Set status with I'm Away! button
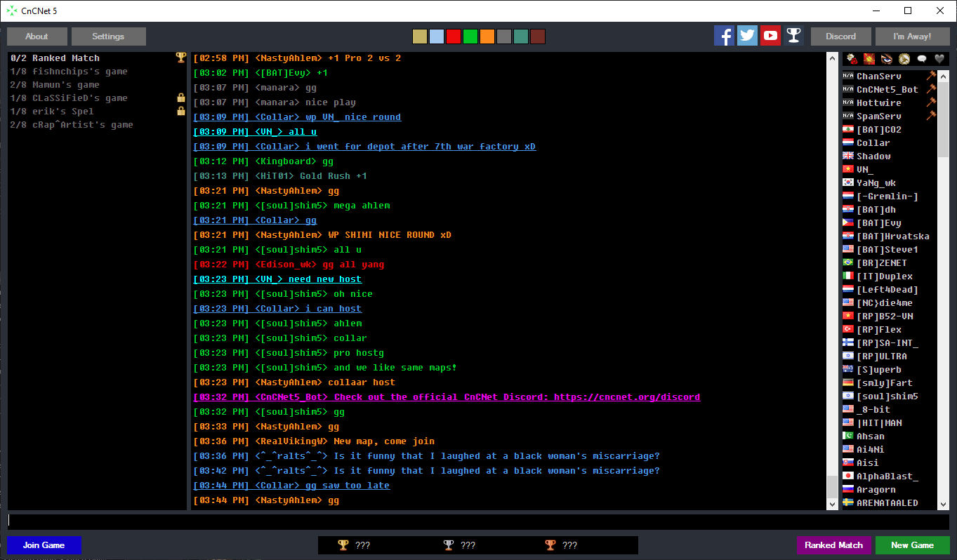Screen dimensions: 957x560 point(913,36)
